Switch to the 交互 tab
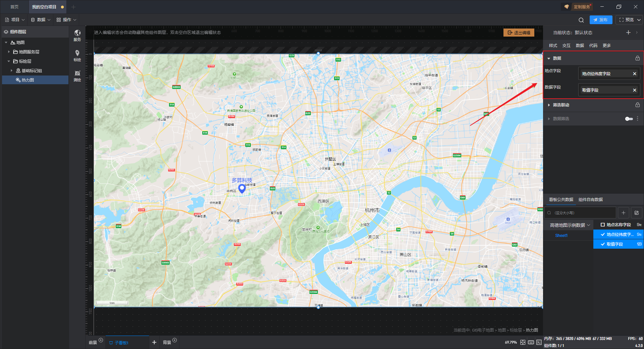The height and width of the screenshot is (349, 644). pyautogui.click(x=567, y=46)
